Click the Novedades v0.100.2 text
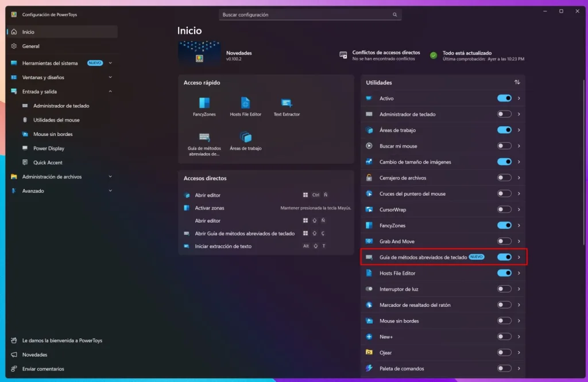 coord(239,56)
